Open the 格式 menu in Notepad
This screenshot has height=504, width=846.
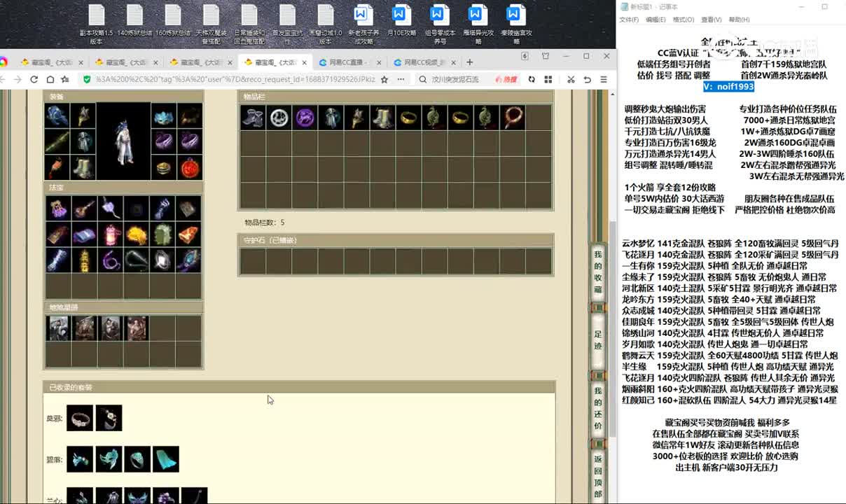tap(684, 20)
